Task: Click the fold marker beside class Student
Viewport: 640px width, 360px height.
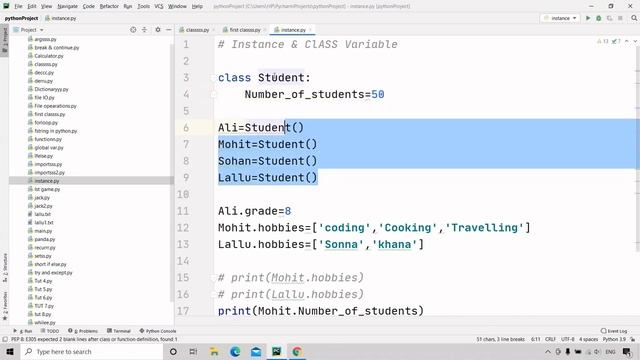Action: pos(213,78)
